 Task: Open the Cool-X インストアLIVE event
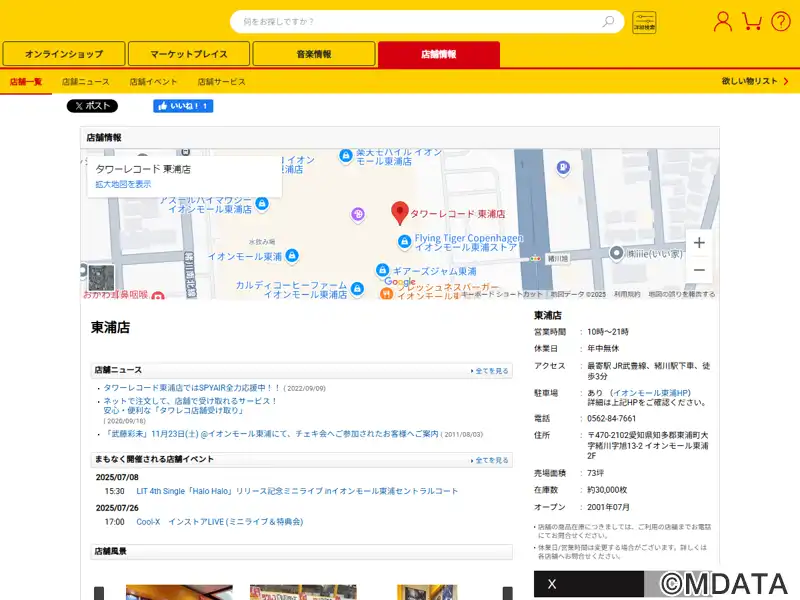pos(220,521)
